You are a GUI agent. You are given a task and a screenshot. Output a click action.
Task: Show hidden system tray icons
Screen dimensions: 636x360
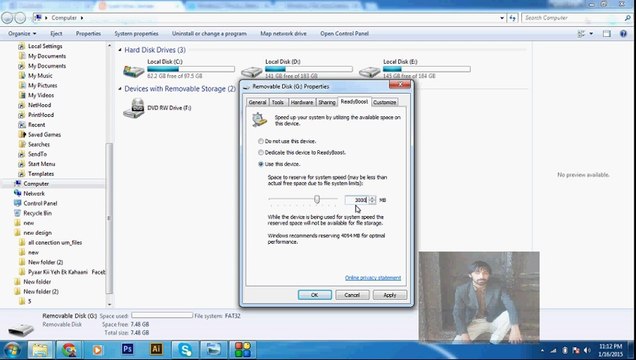click(542, 350)
